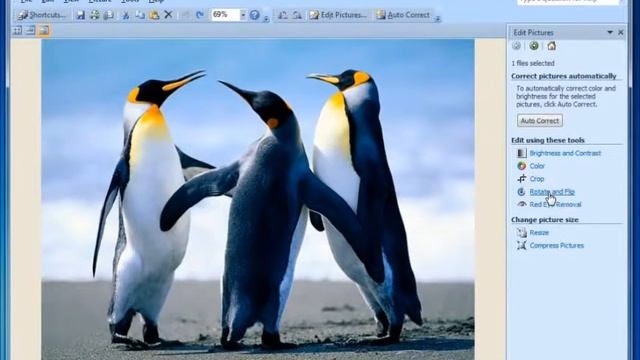Open toolbar options arrow after Auto Correct
The image size is (640, 360).
[437, 18]
